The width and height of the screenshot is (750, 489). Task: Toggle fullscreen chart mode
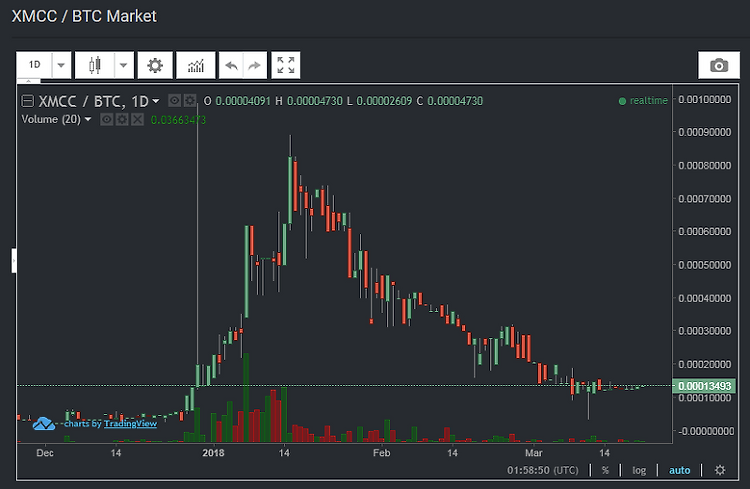point(286,65)
